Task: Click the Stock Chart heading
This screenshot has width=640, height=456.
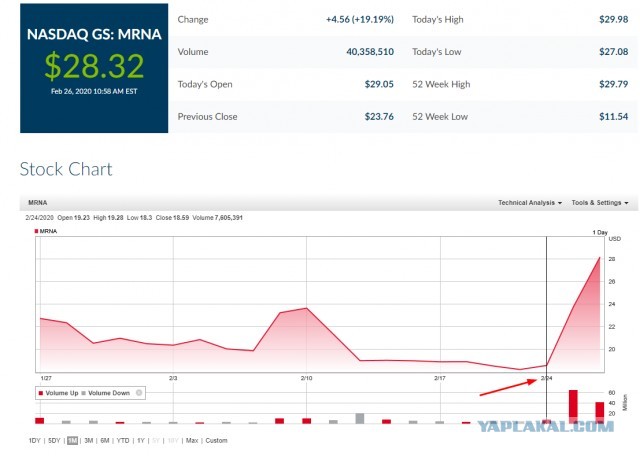Action: 66,169
